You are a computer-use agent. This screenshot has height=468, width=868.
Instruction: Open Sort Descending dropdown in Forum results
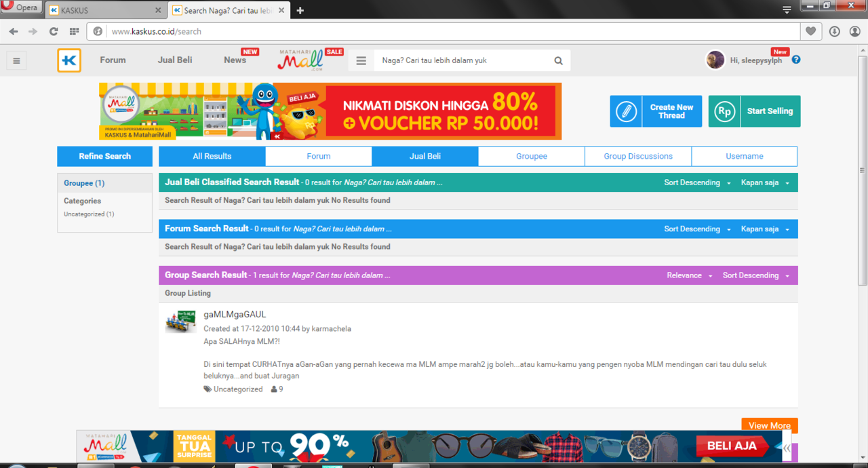point(698,229)
